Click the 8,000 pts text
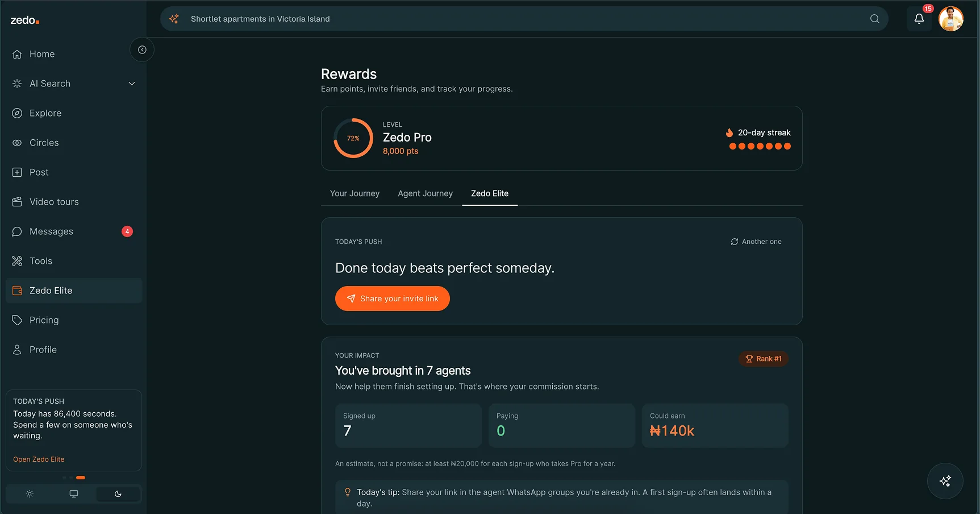This screenshot has height=514, width=980. click(401, 151)
